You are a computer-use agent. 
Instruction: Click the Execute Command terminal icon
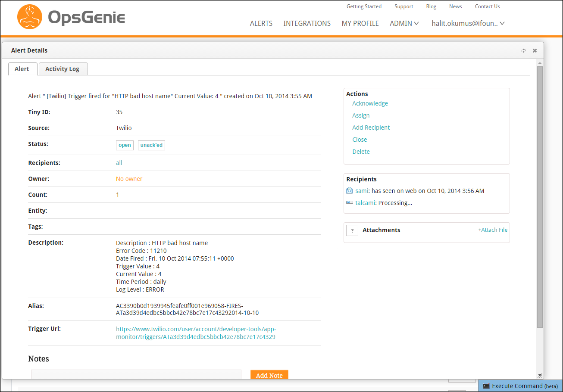click(486, 386)
